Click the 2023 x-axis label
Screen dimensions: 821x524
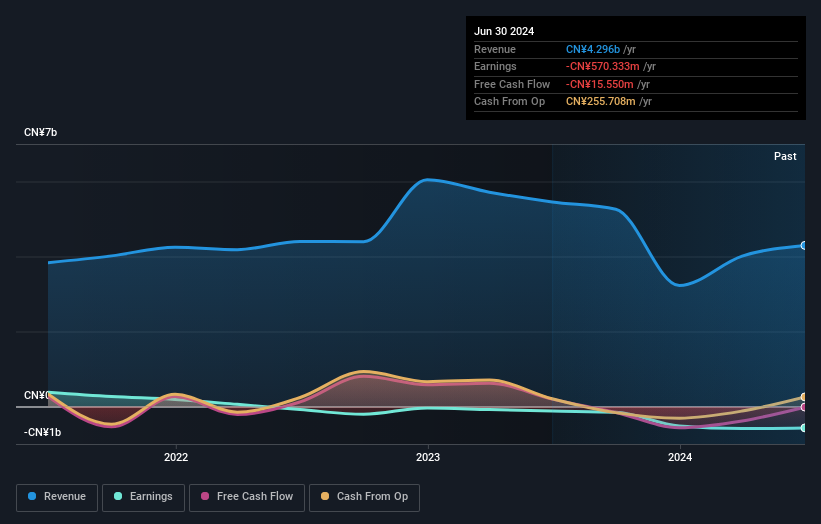(x=428, y=457)
